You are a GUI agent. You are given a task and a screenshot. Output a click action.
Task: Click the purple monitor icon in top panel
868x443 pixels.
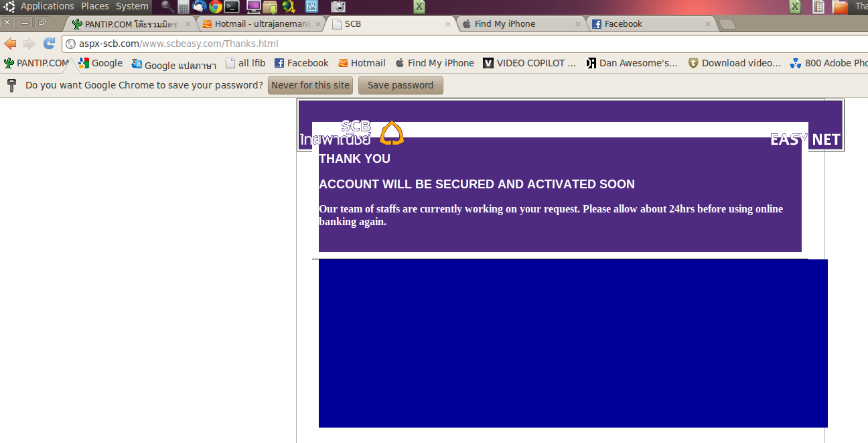tap(254, 7)
